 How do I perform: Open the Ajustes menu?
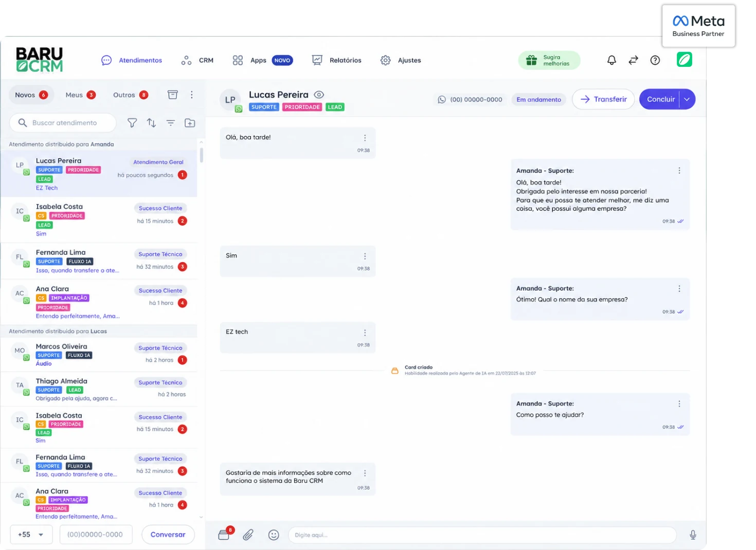tap(401, 60)
